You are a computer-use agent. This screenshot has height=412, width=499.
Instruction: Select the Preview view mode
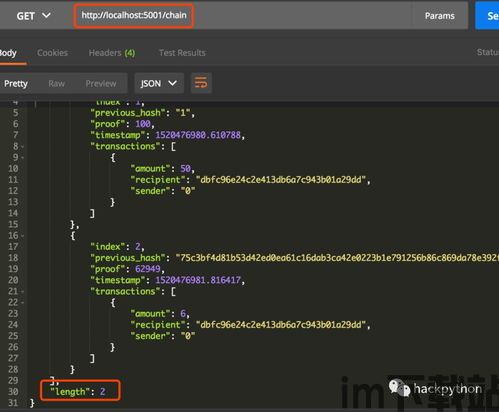point(101,83)
